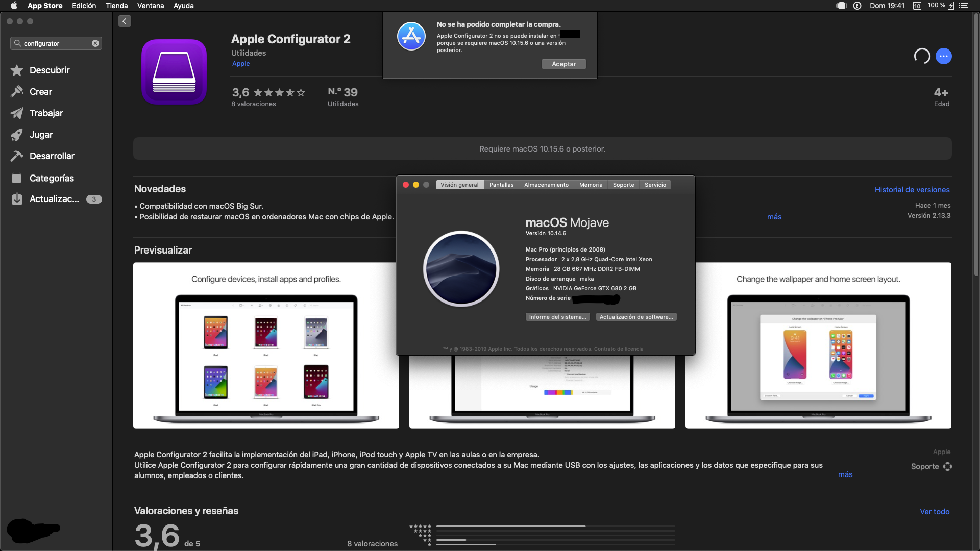Select the Jugar rocket icon
The height and width of the screenshot is (551, 980).
17,135
